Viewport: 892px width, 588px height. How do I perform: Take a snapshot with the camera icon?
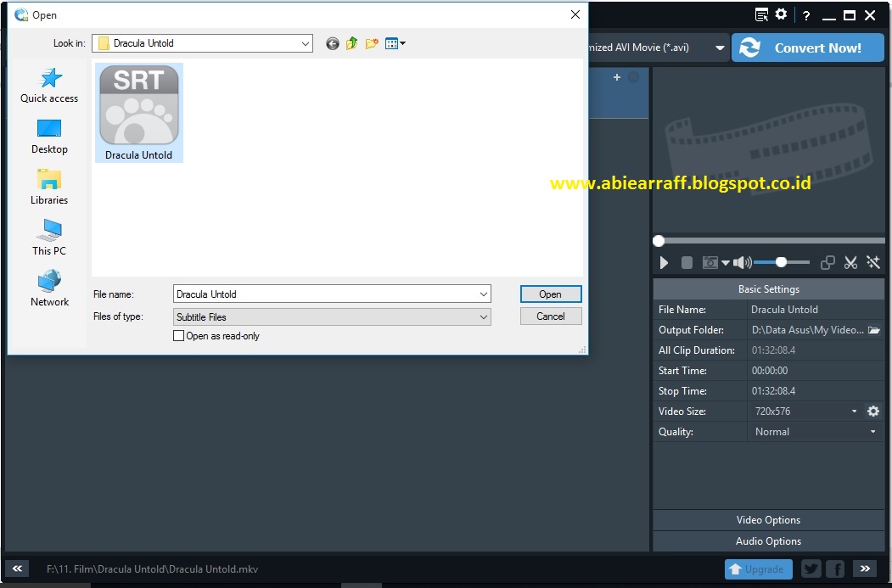(712, 262)
